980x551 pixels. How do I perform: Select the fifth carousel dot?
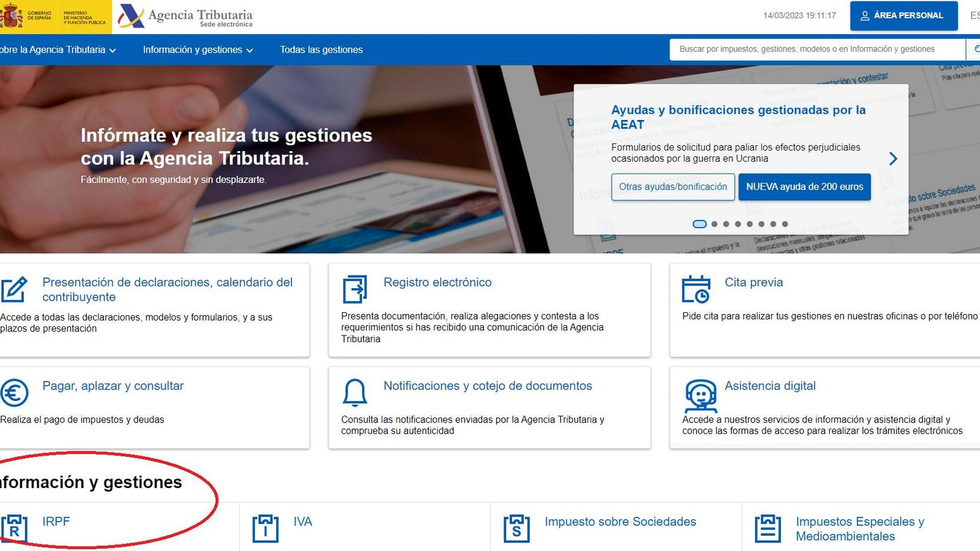[750, 224]
